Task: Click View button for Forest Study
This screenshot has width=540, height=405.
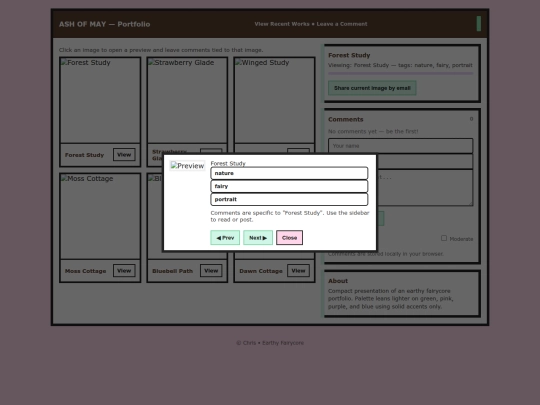Action: 124,155
